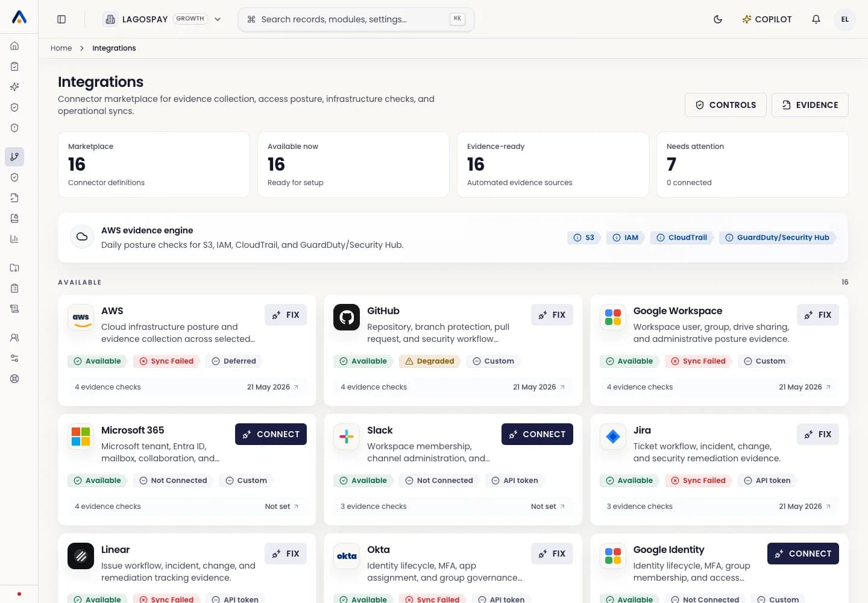
Task: Open Microsoft 365 'Not set' arrow link
Action: pyautogui.click(x=282, y=507)
